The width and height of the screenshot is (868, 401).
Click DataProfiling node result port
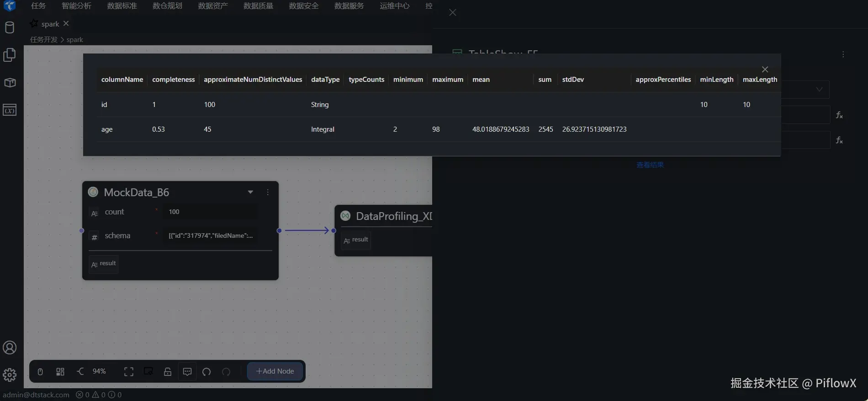point(356,240)
